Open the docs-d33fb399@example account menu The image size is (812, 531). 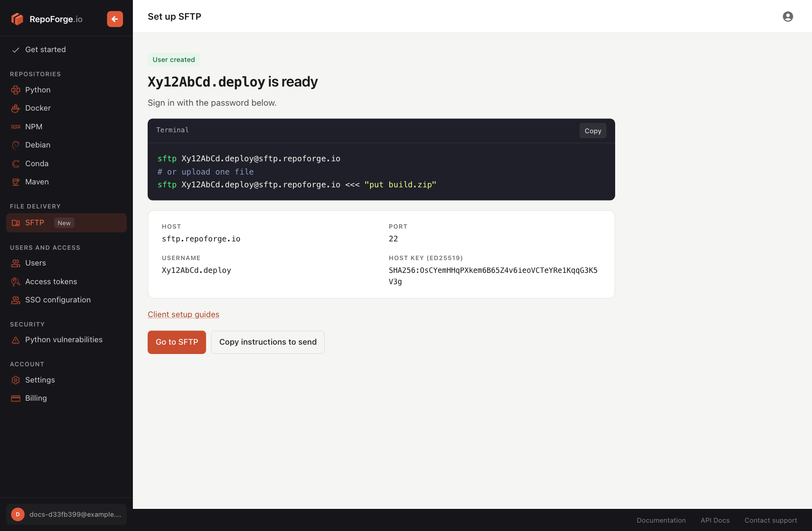coord(66,514)
